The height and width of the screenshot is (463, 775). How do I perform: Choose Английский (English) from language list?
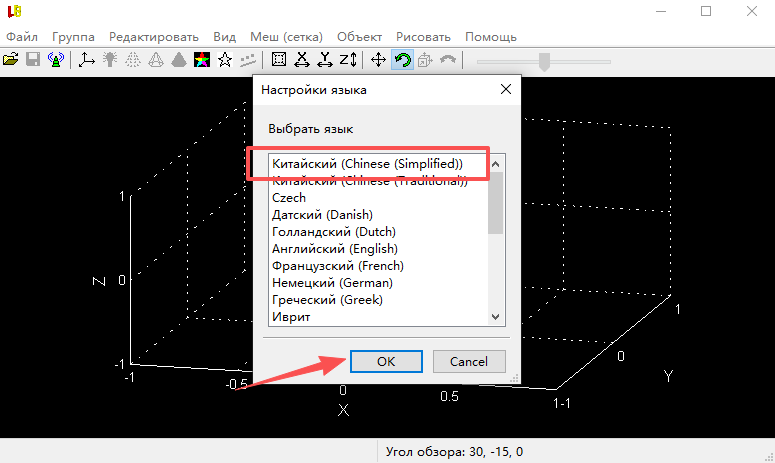(x=334, y=248)
